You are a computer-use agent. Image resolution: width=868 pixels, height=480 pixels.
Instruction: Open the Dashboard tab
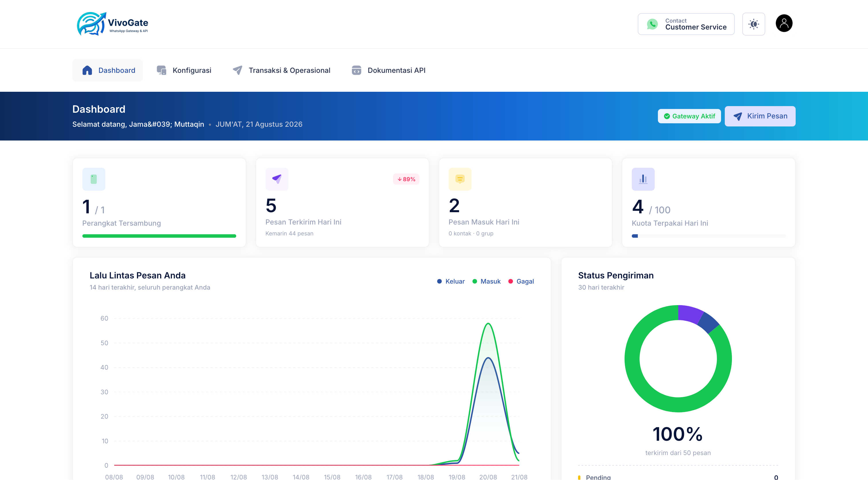(x=107, y=70)
